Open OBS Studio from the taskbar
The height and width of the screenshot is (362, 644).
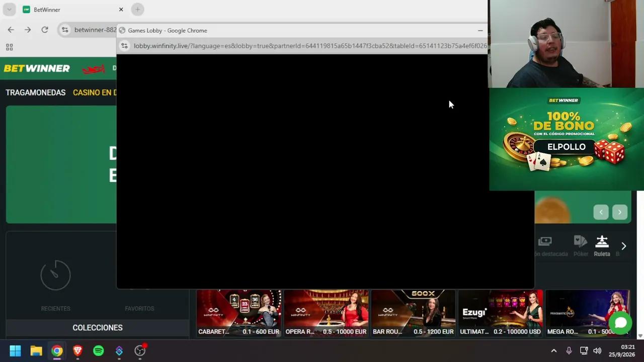pyautogui.click(x=140, y=351)
